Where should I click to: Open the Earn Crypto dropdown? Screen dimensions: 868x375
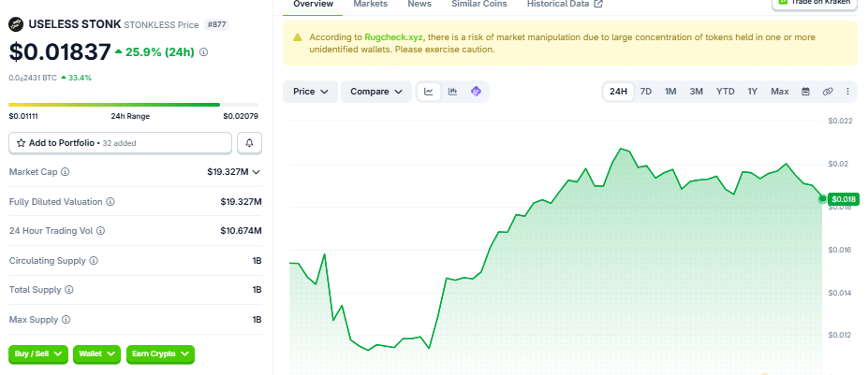click(x=160, y=354)
